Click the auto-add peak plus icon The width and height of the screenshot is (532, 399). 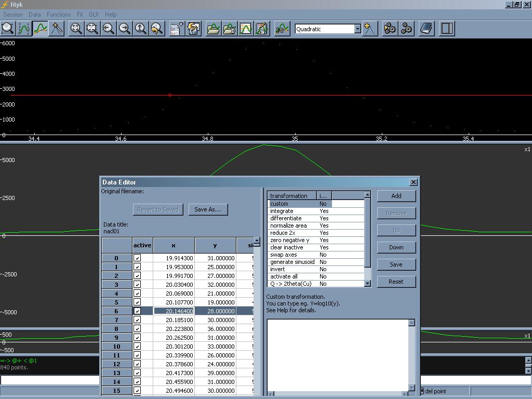click(370, 29)
